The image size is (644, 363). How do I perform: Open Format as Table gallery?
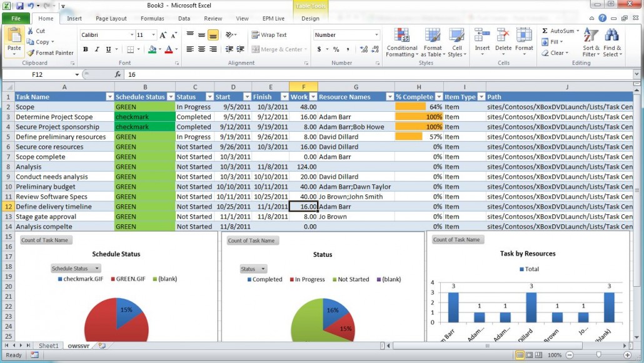432,42
